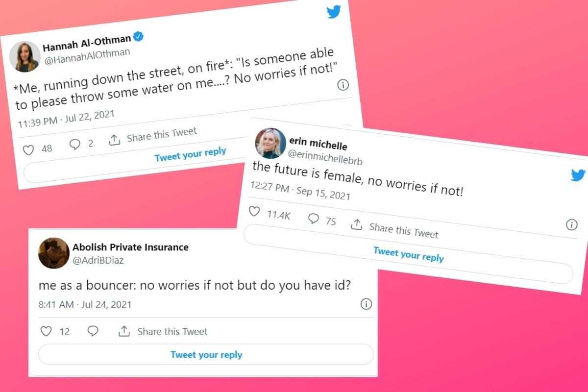Open info icon on Hannah Al-Othman's tweet

click(x=343, y=85)
